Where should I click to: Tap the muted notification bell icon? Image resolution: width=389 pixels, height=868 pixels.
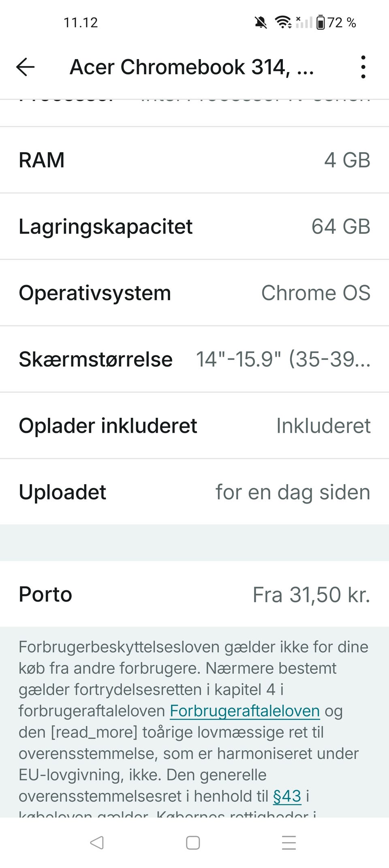[x=261, y=23]
